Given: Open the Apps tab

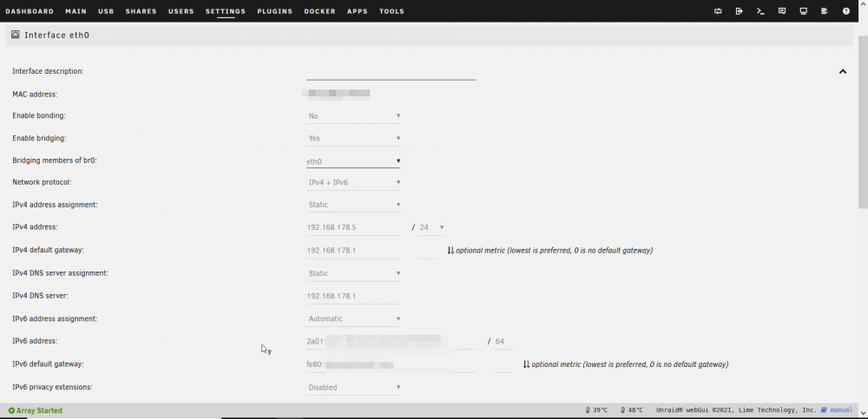Looking at the screenshot, I should click(x=358, y=11).
